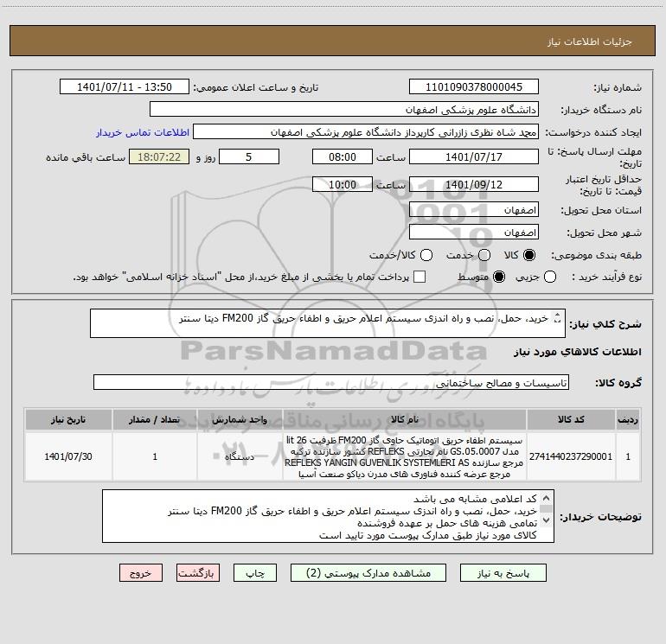Viewport: 666px width, 644px height.
Task: Click the کد کالا column header
Action: tap(571, 419)
